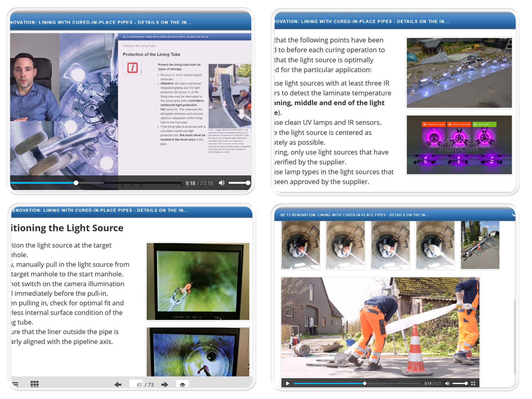This screenshot has width=532, height=399.
Task: Go to the next slide arrow
Action: click(165, 384)
